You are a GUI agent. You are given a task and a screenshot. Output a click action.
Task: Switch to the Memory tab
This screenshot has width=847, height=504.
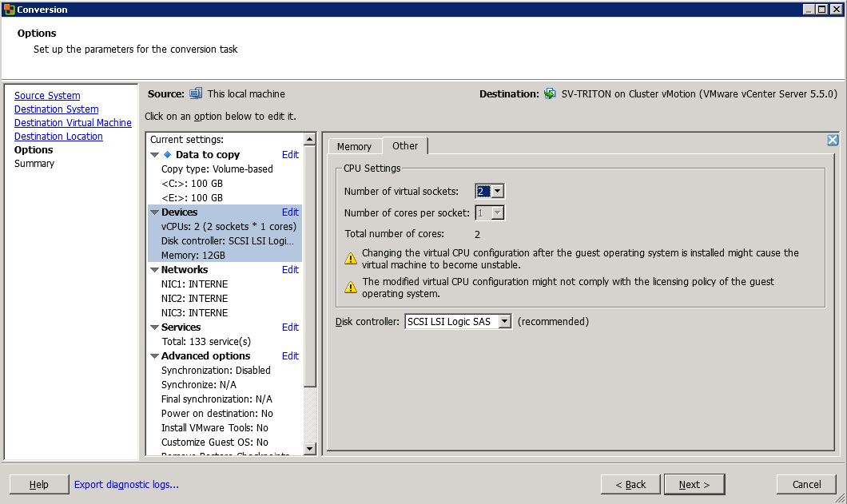tap(354, 146)
